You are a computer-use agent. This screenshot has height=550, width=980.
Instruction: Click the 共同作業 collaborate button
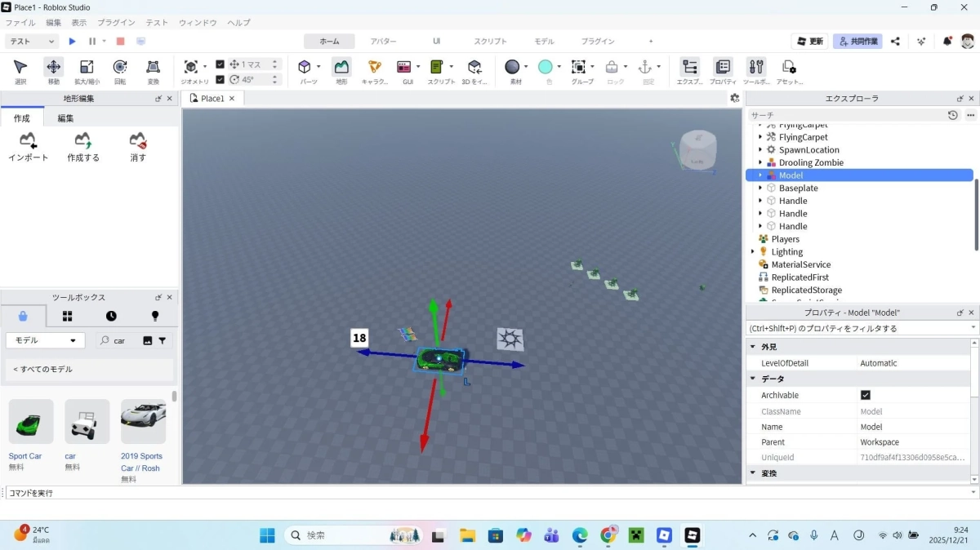[857, 41]
